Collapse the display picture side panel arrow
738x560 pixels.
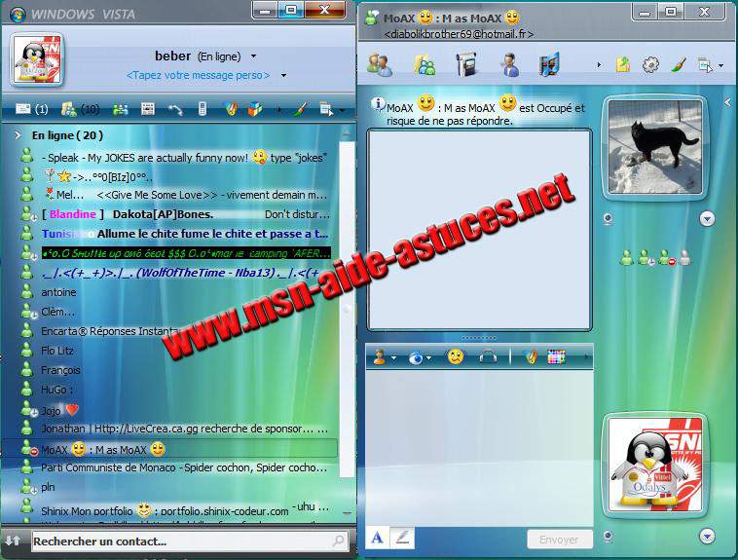(727, 101)
